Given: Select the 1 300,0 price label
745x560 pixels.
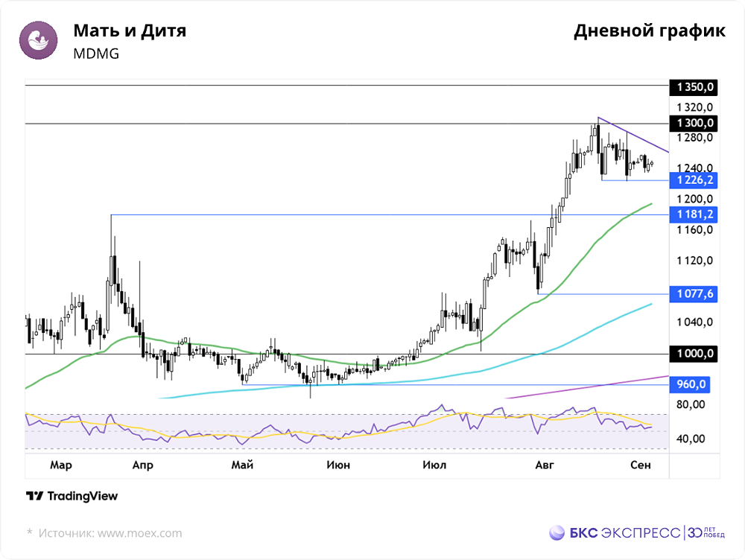Looking at the screenshot, I should [x=694, y=123].
